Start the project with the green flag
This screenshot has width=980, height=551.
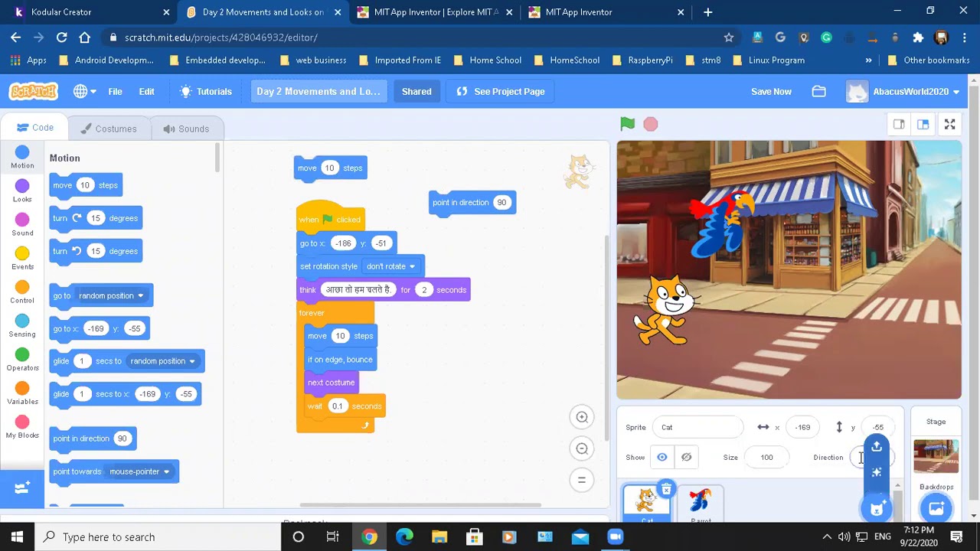coord(627,124)
